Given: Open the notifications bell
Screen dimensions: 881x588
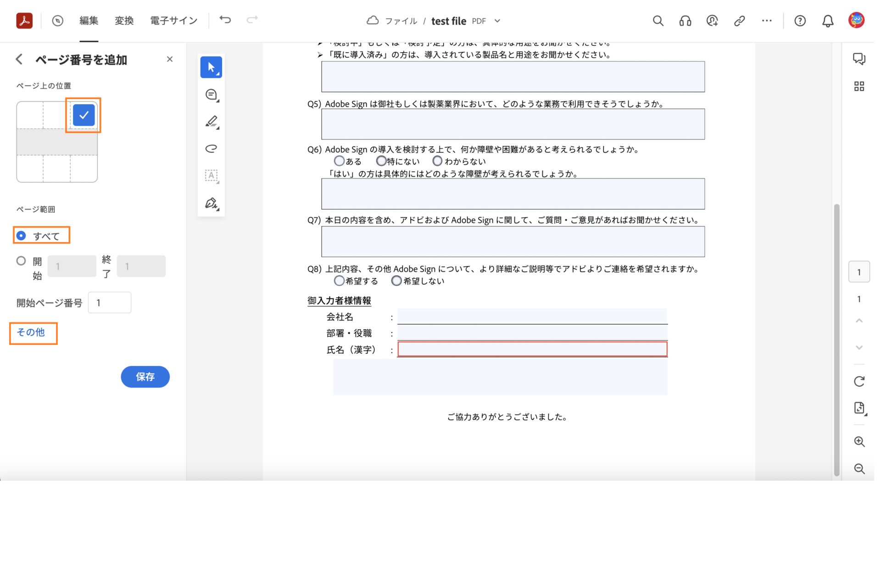Looking at the screenshot, I should point(828,21).
